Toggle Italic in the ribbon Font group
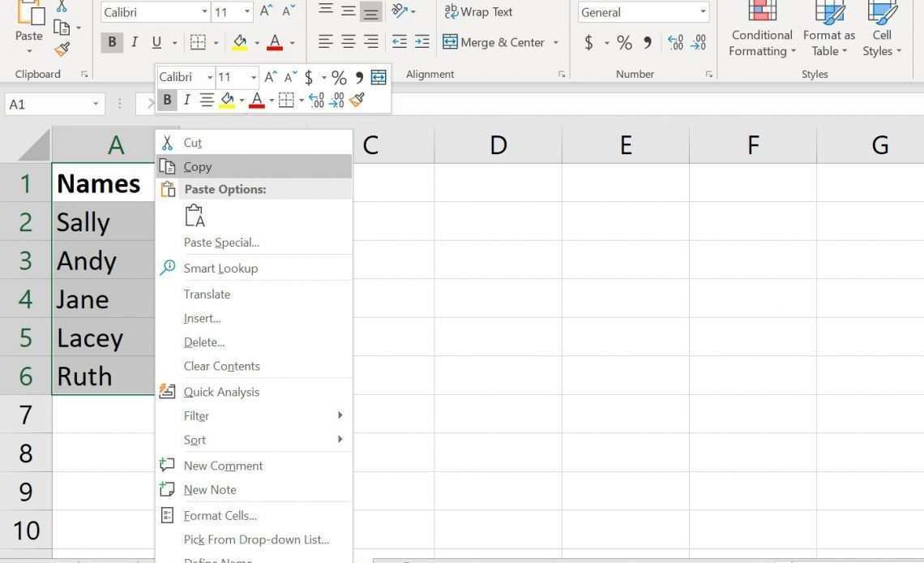 point(134,42)
